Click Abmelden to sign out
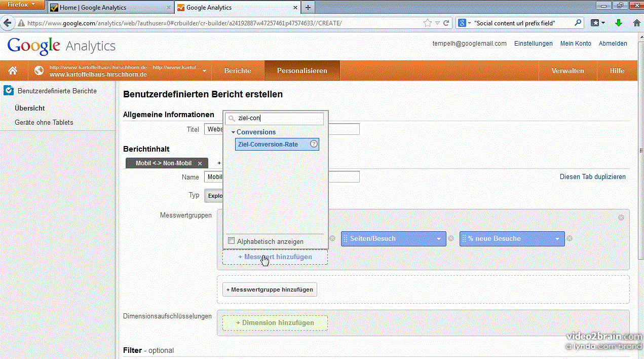The width and height of the screenshot is (644, 359). (613, 44)
